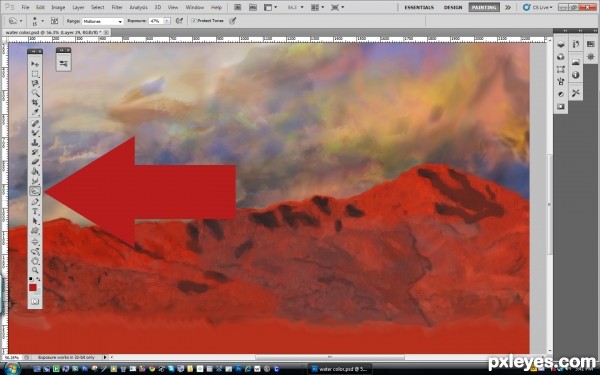Select the Eraser tool
This screenshot has height=375, width=600.
[35, 161]
